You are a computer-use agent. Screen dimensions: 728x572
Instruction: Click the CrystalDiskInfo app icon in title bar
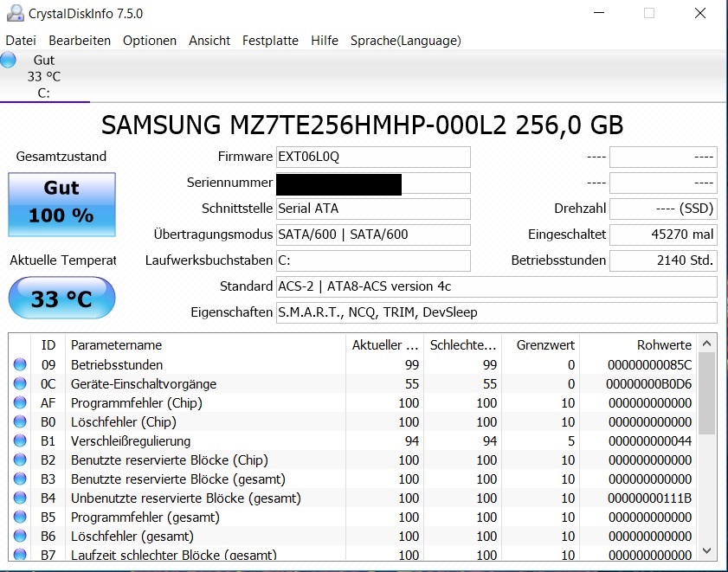click(x=15, y=14)
